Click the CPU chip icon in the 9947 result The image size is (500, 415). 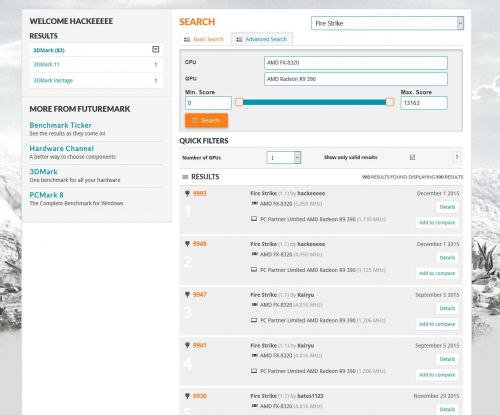tap(254, 305)
